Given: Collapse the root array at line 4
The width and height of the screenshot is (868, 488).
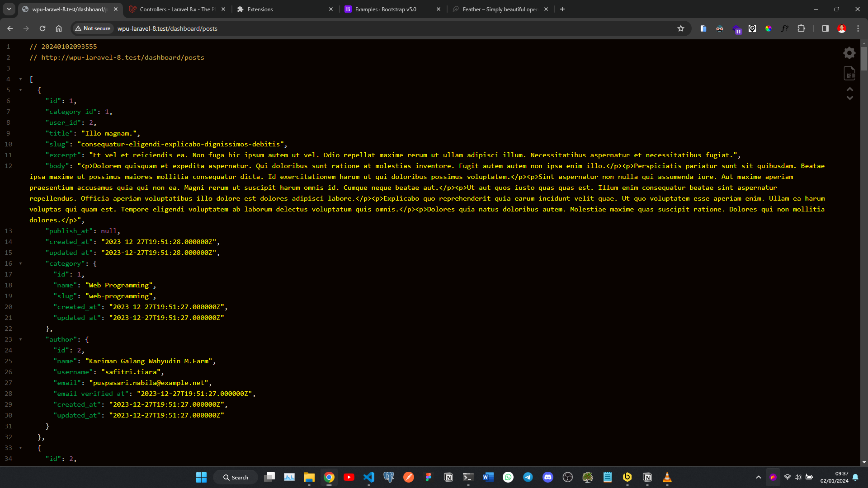Looking at the screenshot, I should (x=20, y=79).
